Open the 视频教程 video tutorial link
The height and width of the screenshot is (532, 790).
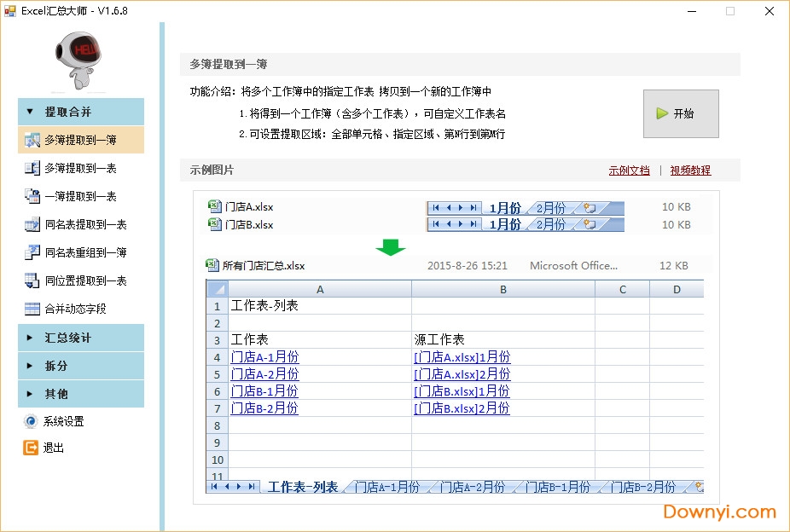pos(690,171)
